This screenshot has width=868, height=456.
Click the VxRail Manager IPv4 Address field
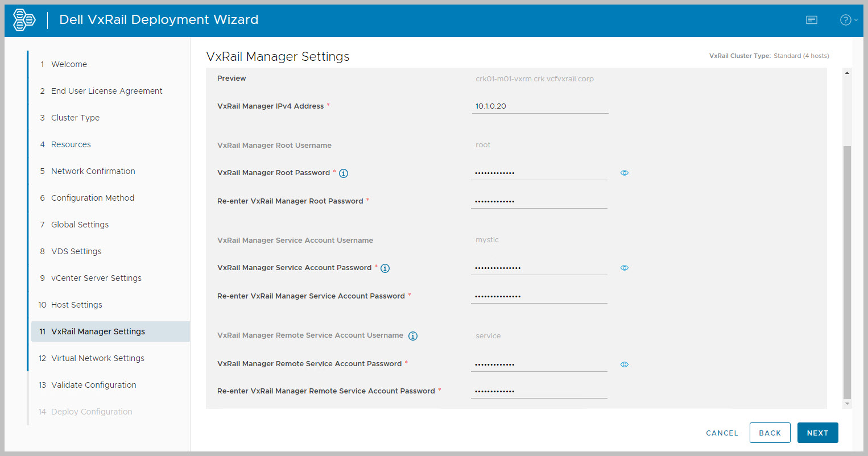(539, 106)
